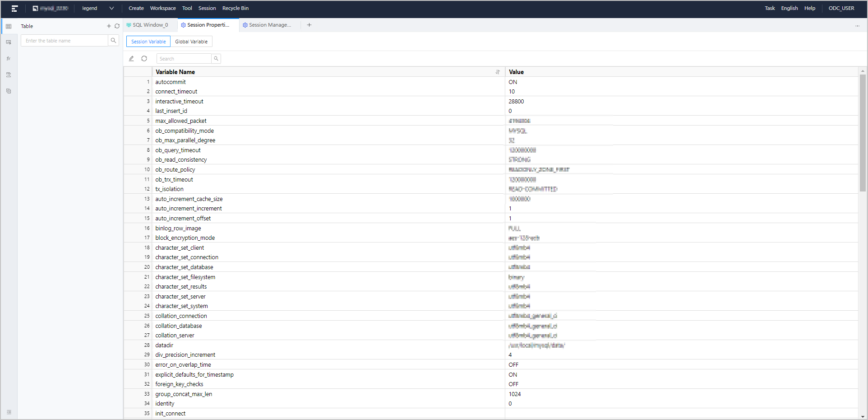Refresh the session variable list
This screenshot has width=868, height=420.
click(x=144, y=59)
